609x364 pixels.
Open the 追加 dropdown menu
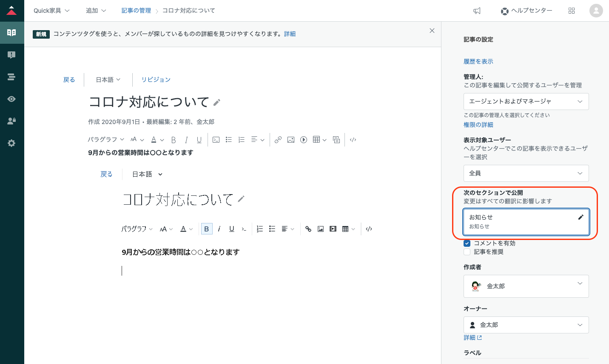point(96,11)
